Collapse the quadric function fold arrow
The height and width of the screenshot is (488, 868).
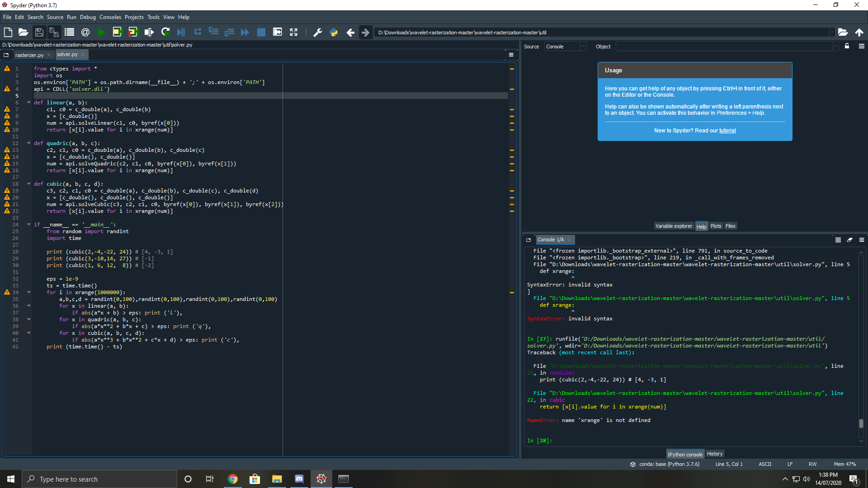coord(29,143)
